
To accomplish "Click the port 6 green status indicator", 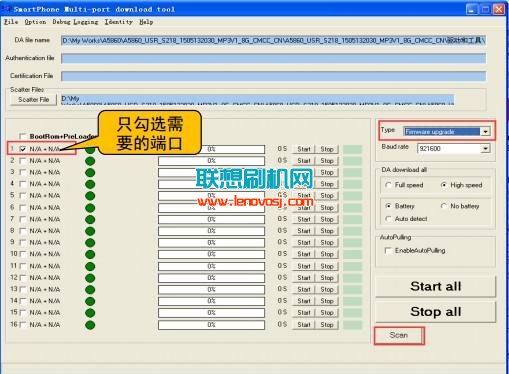I will [x=90, y=208].
